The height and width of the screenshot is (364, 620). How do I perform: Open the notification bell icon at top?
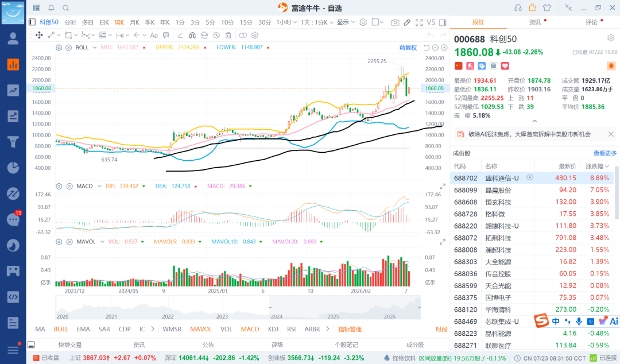(51, 8)
